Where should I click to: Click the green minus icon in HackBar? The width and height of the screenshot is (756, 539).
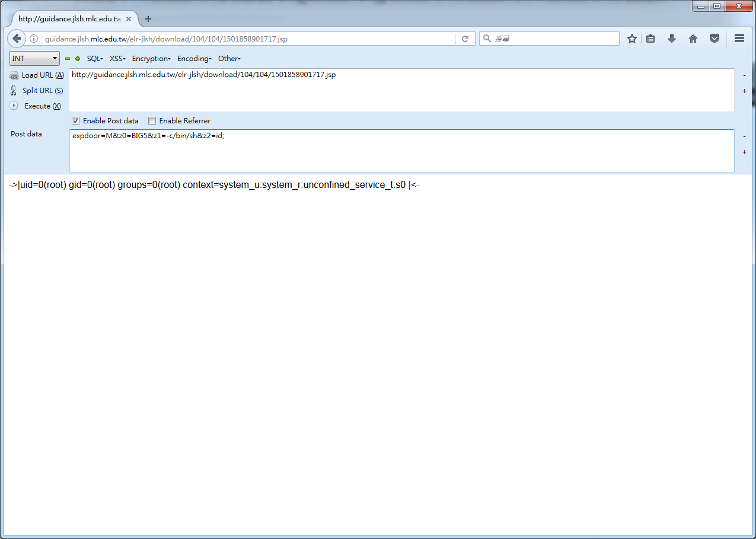(x=68, y=59)
